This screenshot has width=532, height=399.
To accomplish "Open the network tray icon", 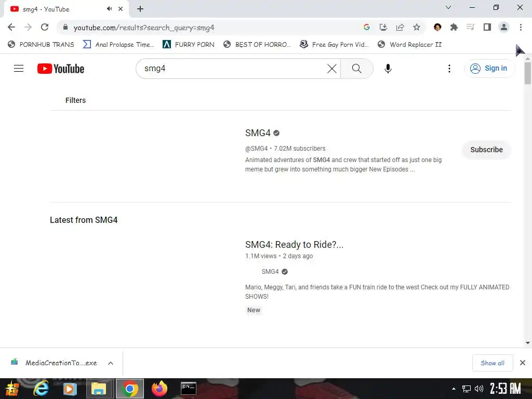I will 467,389.
